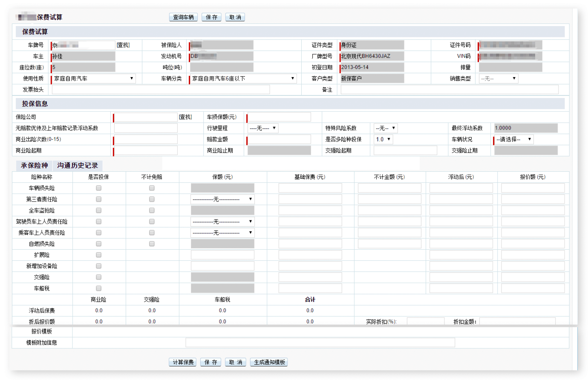
Task: Check 是否投保 for 自燃损失险
Action: click(99, 244)
